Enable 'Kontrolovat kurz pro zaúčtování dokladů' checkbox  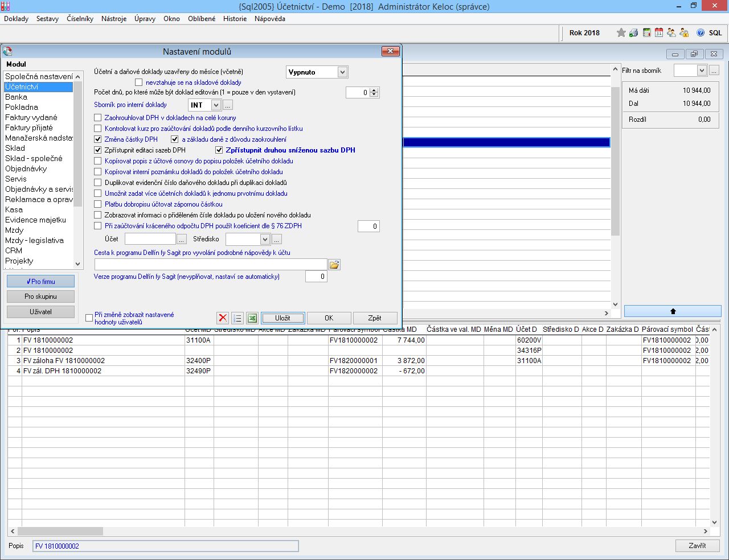[x=98, y=129]
